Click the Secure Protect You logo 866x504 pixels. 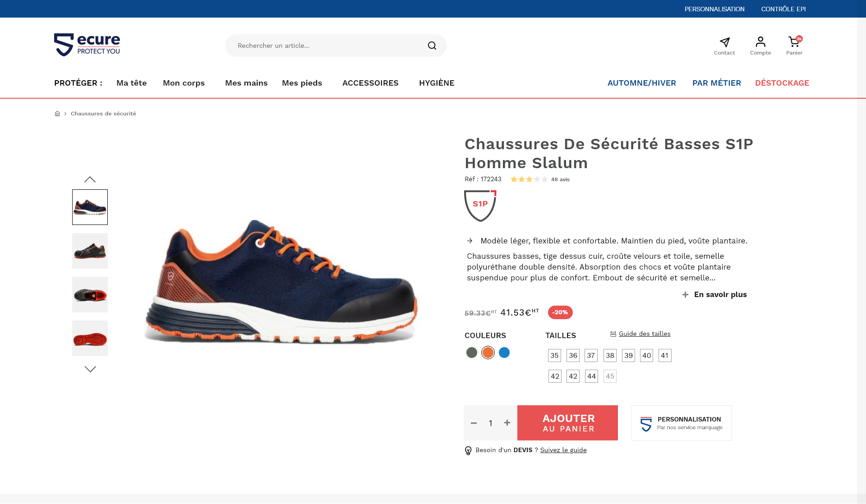pyautogui.click(x=87, y=45)
